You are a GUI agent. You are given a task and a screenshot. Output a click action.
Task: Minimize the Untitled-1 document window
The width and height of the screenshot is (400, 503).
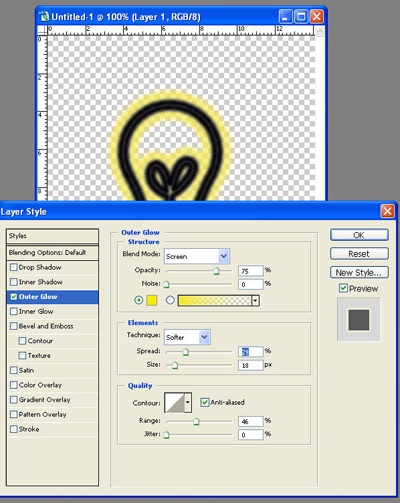285,16
